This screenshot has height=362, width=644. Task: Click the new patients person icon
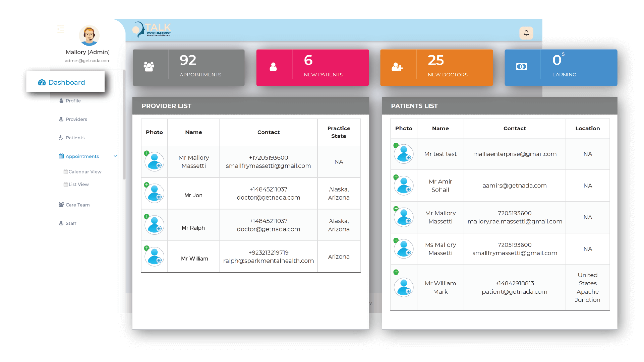(x=273, y=67)
